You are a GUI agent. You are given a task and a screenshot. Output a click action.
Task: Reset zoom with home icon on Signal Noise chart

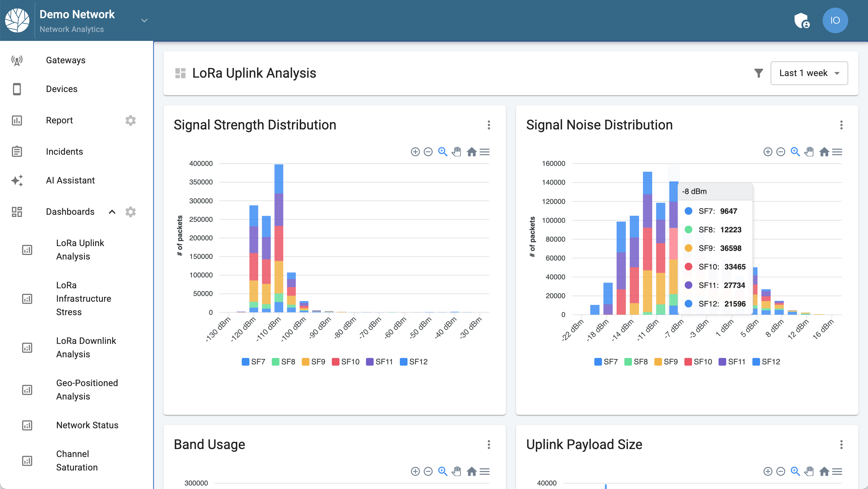pos(824,152)
